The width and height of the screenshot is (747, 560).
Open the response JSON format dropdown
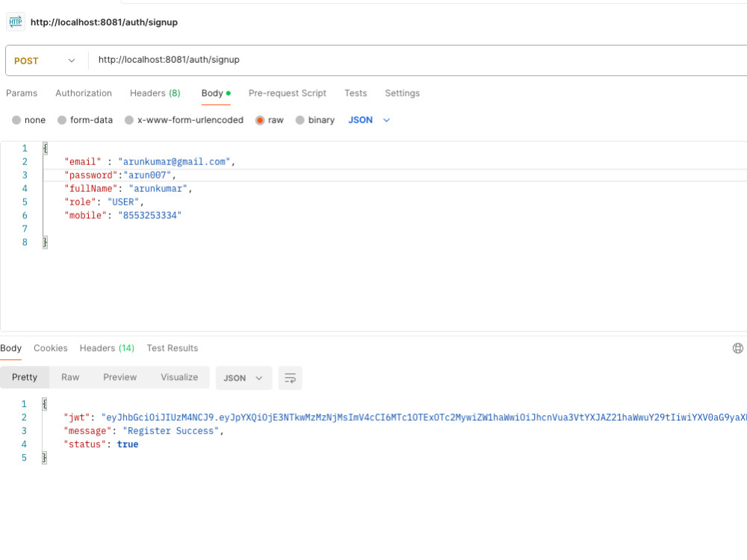(244, 378)
